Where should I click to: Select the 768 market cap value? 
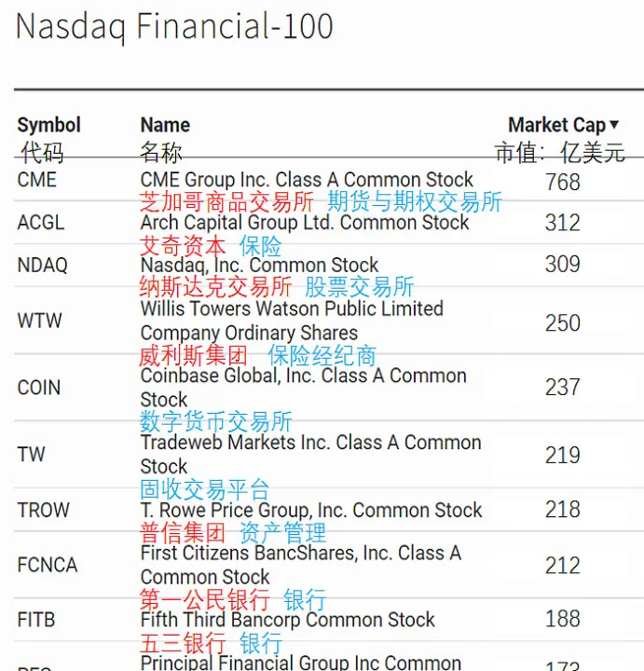[x=563, y=182]
